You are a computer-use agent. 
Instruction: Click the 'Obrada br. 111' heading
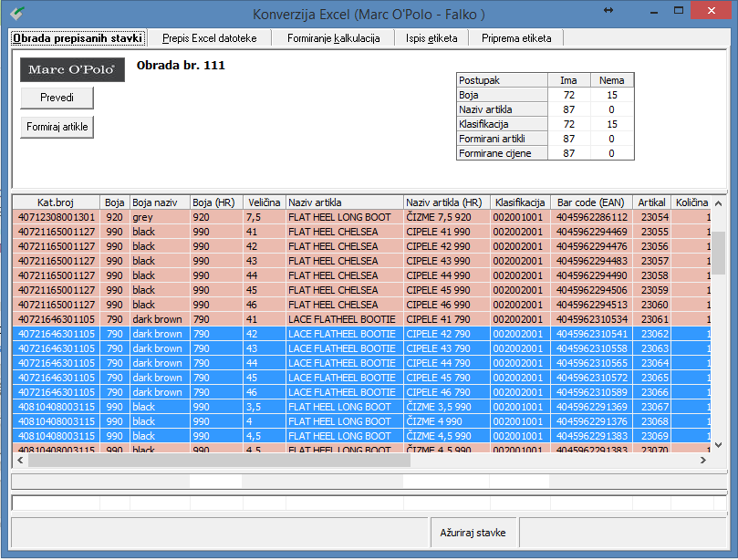(x=181, y=66)
